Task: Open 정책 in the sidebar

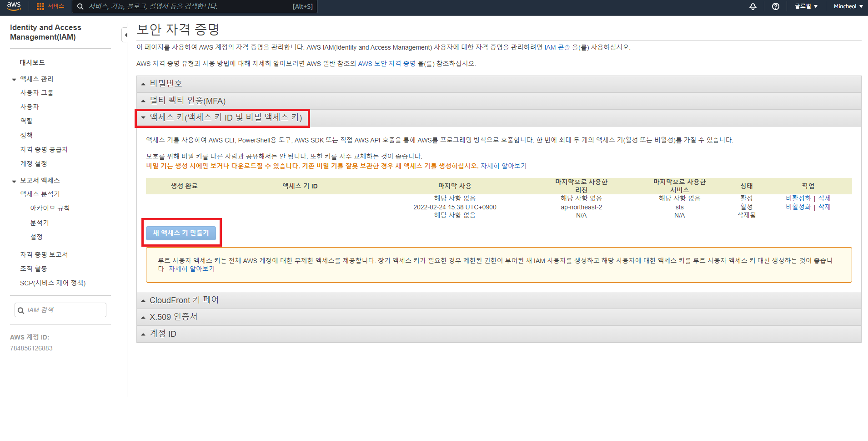Action: (x=26, y=135)
